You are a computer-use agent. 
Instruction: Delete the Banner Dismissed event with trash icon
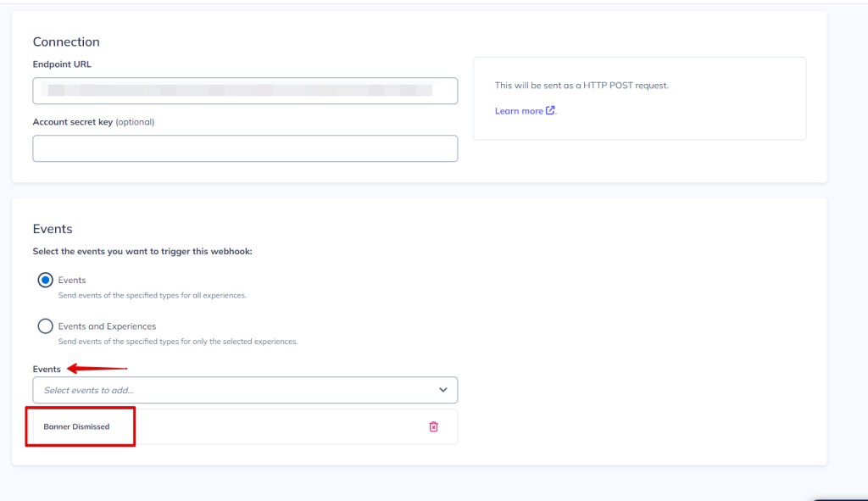point(433,426)
